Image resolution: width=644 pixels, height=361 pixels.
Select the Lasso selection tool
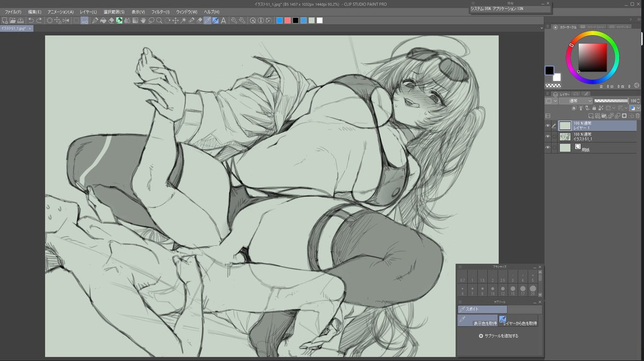click(x=151, y=20)
